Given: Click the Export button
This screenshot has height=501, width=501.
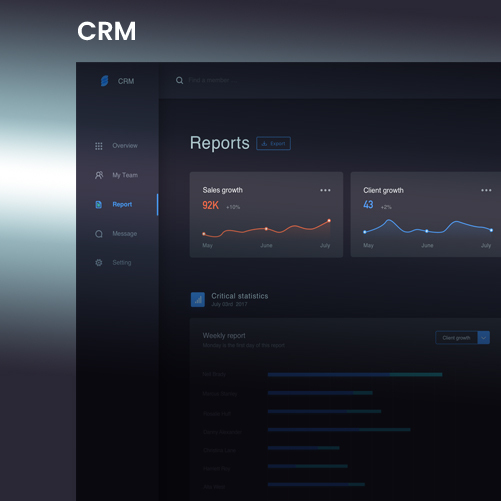Looking at the screenshot, I should [273, 143].
